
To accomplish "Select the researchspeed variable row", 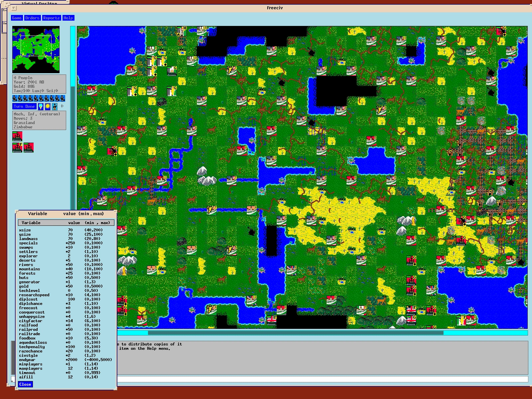I will pos(66,295).
